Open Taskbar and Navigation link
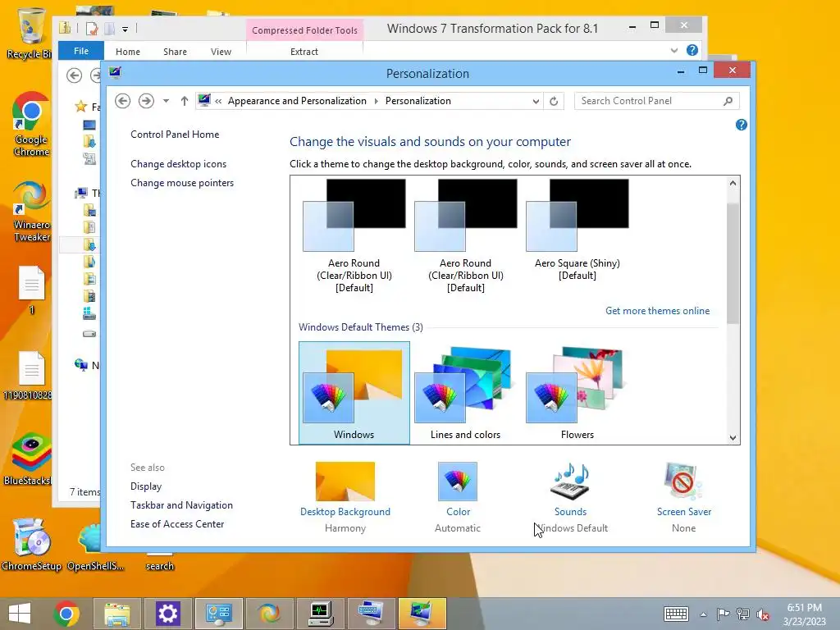 181,505
